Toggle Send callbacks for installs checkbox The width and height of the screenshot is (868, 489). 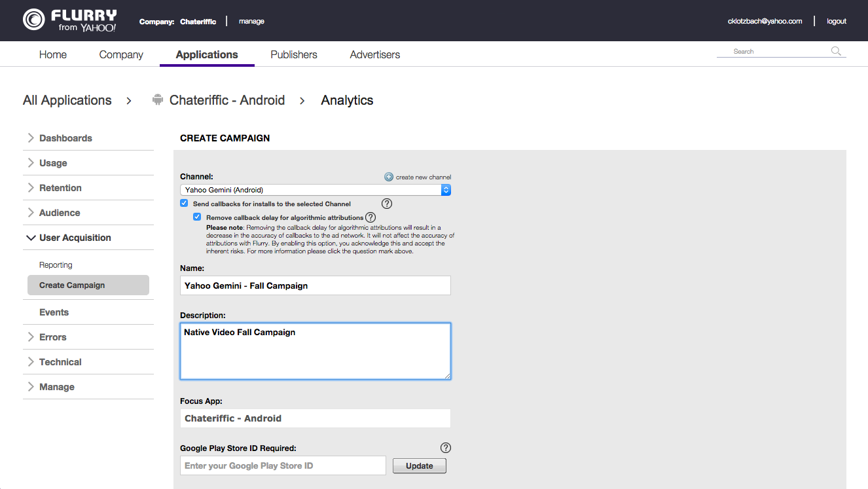coord(184,204)
